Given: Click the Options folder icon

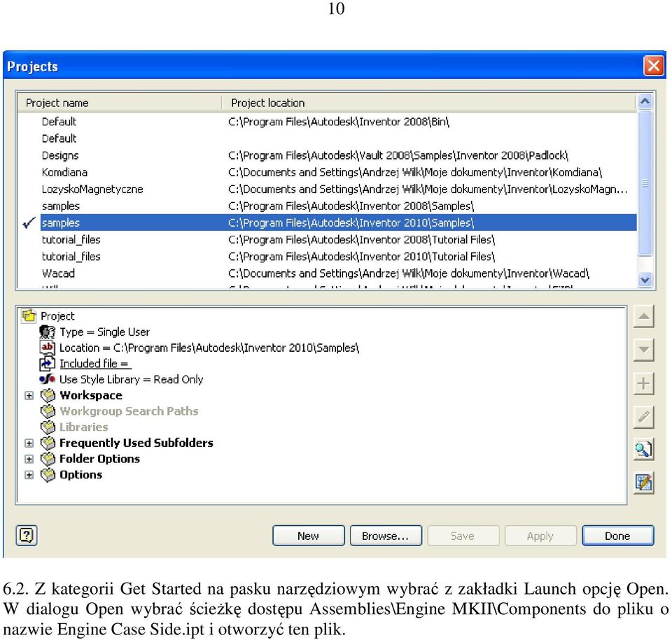Looking at the screenshot, I should pos(48,474).
